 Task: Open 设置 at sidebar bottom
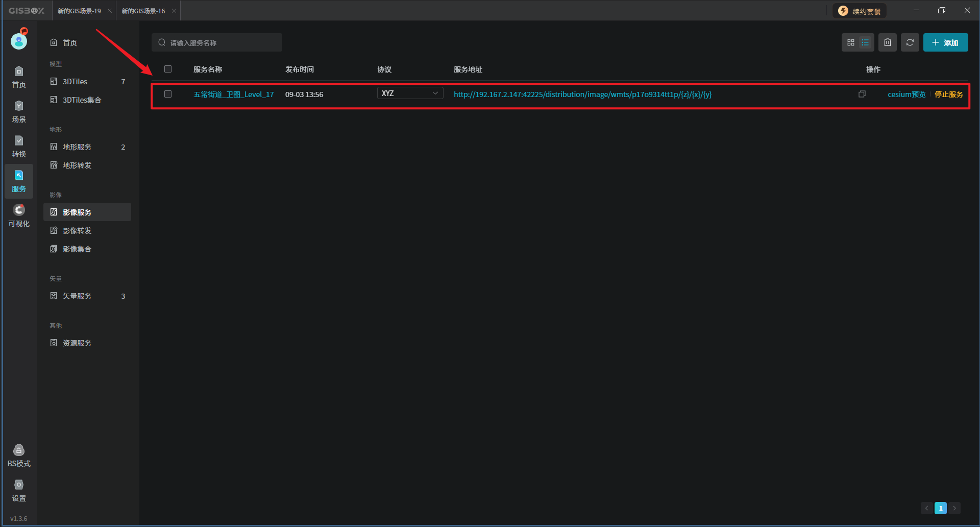[19, 490]
